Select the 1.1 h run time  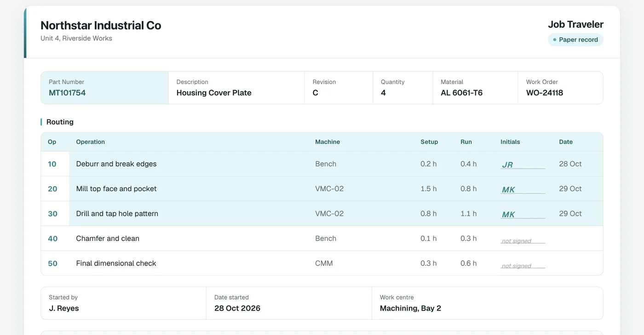coord(468,214)
